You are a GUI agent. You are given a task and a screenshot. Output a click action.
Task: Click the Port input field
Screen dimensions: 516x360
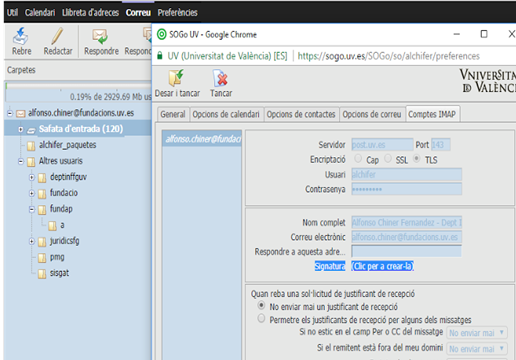[x=441, y=145]
